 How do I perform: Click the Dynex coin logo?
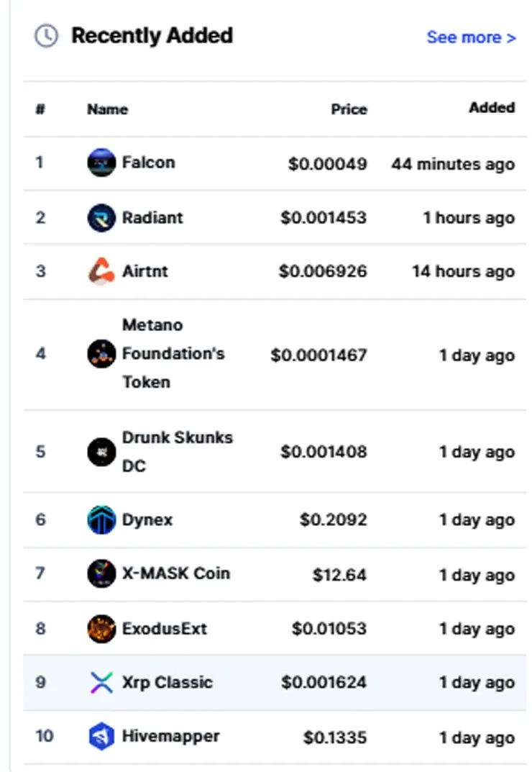pos(101,520)
